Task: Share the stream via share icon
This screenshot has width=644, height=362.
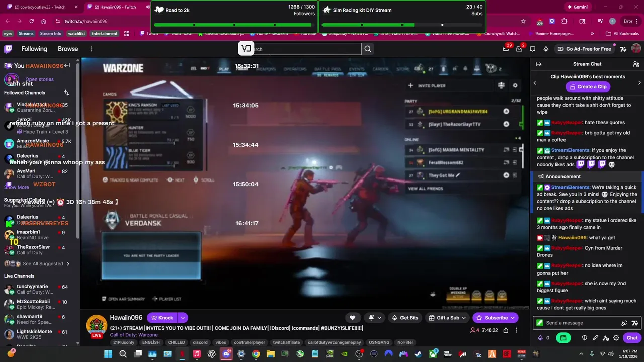Action: (506, 330)
